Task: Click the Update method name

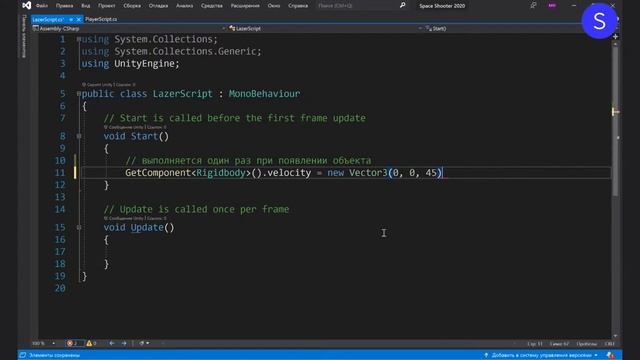Action: 147,227
